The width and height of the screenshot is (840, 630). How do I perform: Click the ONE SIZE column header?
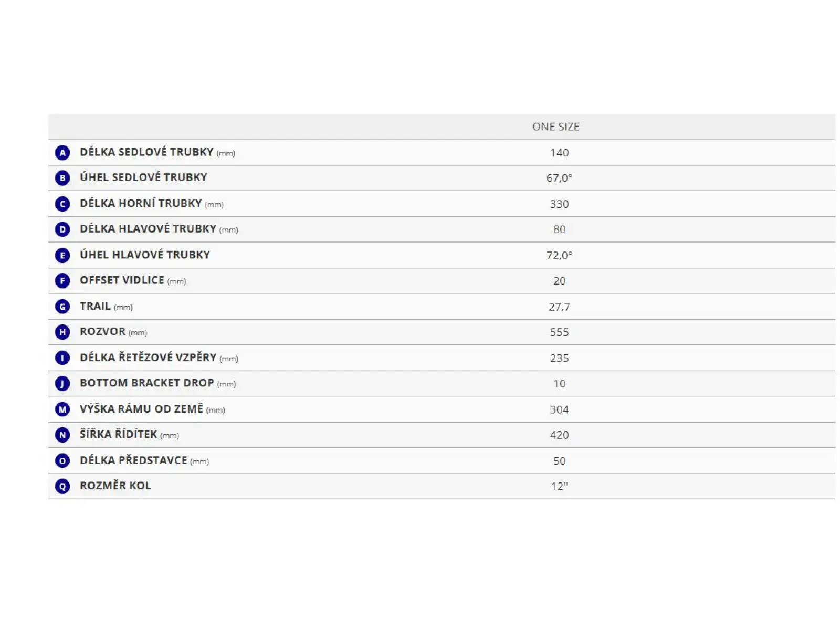pos(556,127)
